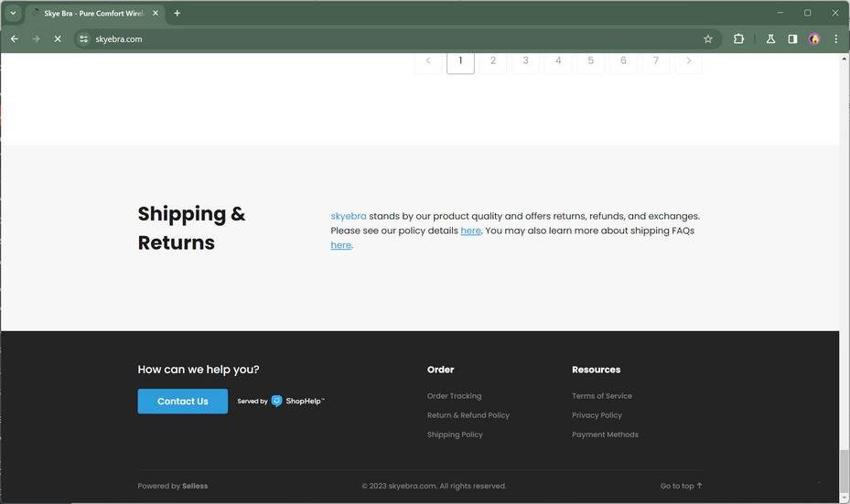Go back to previous page
This screenshot has width=850, height=504.
14,39
